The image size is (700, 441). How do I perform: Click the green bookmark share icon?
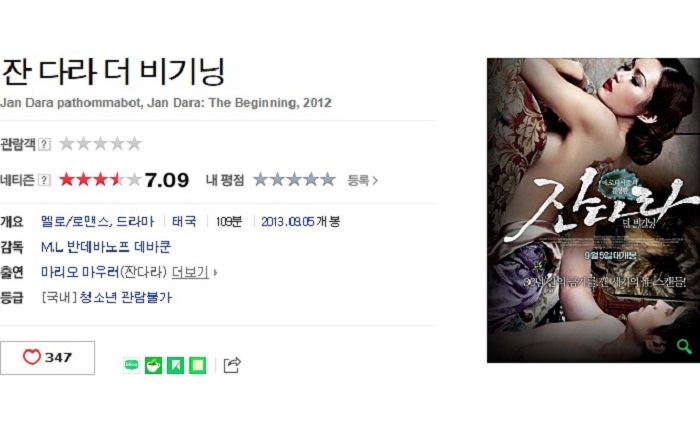175,365
